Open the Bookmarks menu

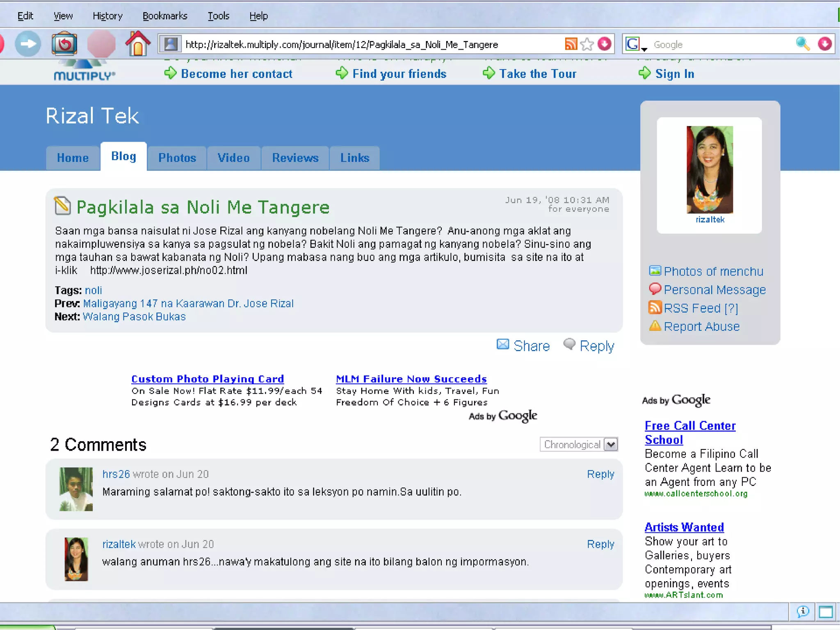coord(165,16)
